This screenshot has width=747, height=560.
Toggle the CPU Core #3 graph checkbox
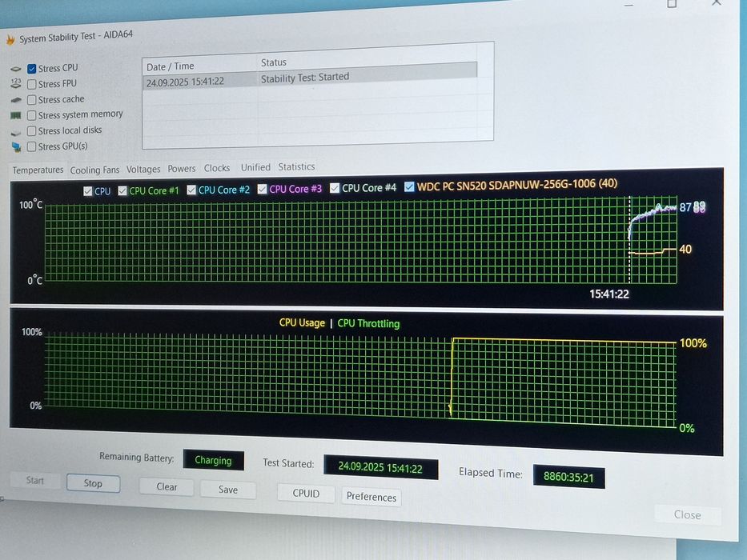tap(262, 189)
